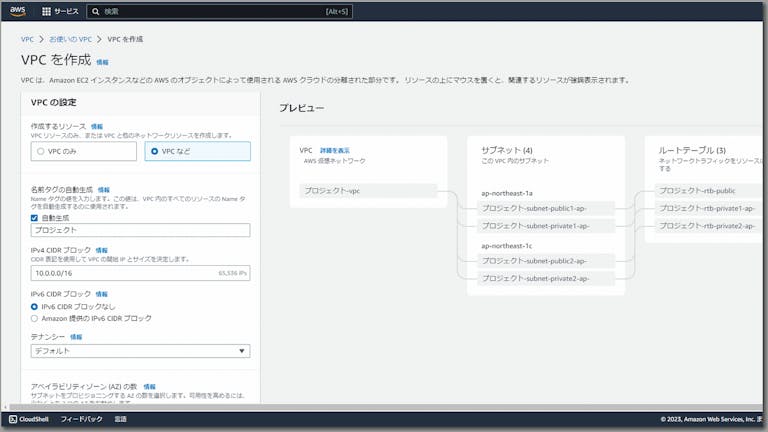The image size is (768, 432).
Task: Click 言語 in the footer
Action: tap(120, 419)
